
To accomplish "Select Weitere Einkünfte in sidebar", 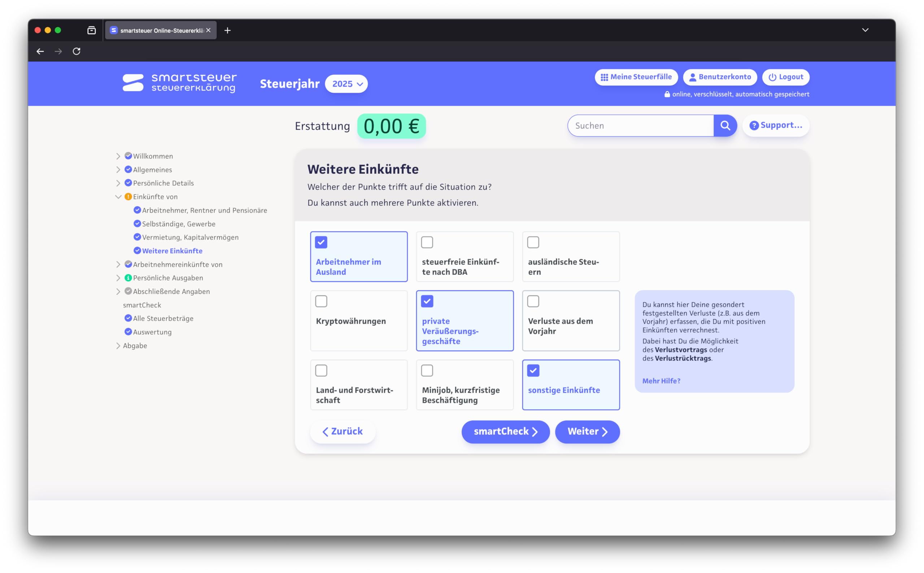I will click(172, 251).
